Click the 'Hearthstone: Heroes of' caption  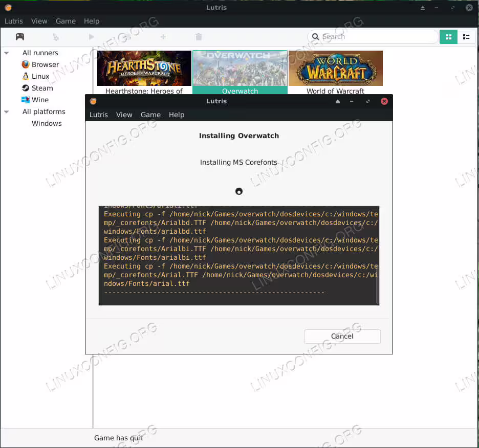pos(144,91)
